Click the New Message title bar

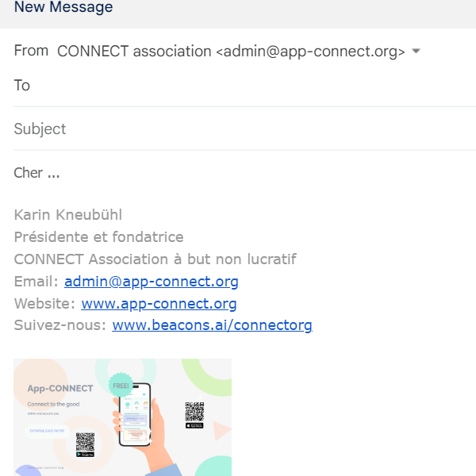(x=63, y=8)
